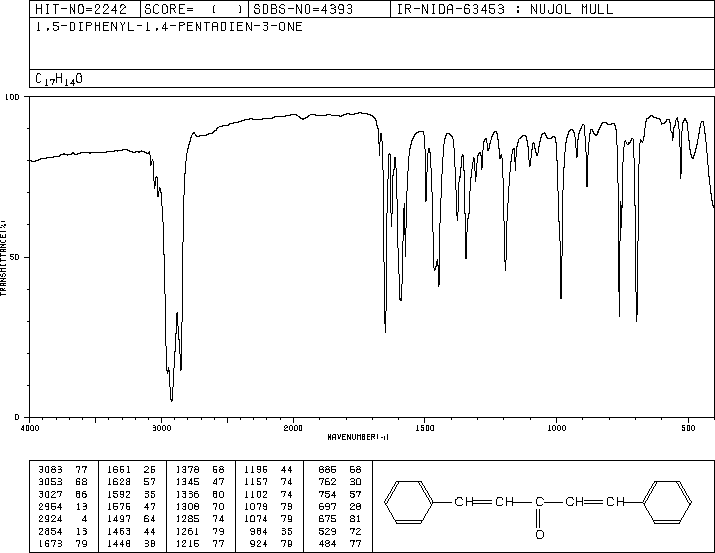Image resolution: width=715 pixels, height=553 pixels.
Task: Click the 4000 wavenumber axis label
Action: coord(30,428)
